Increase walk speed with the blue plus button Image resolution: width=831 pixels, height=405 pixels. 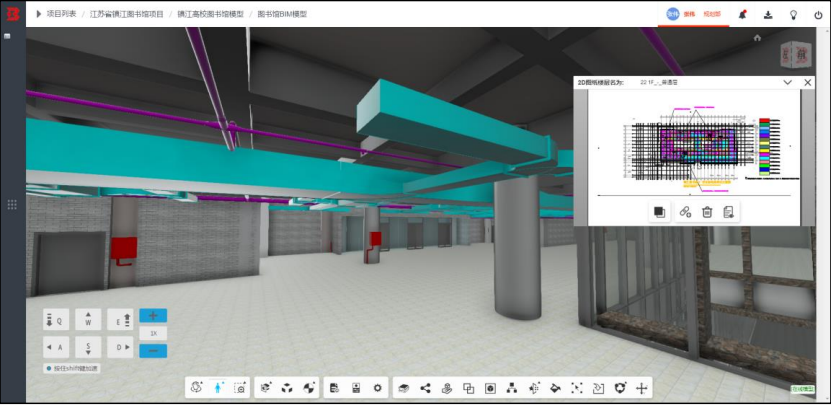[153, 315]
